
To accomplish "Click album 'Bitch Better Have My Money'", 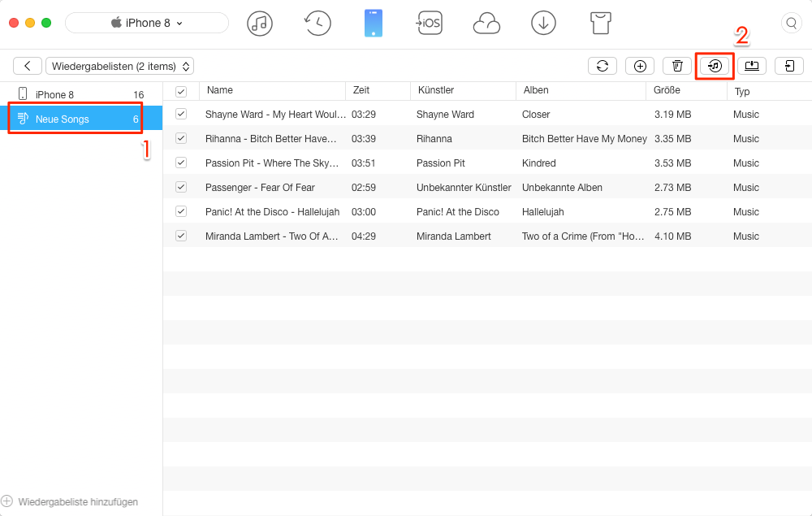I will tap(584, 139).
